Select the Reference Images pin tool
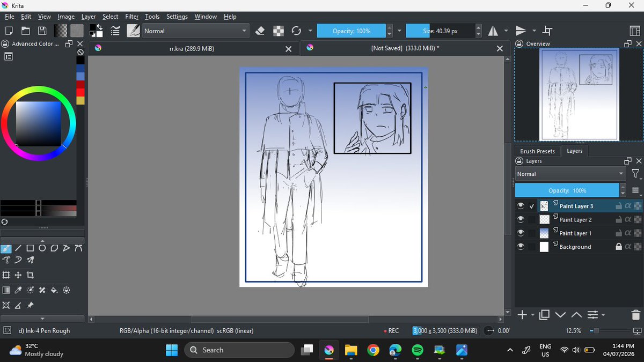 click(x=30, y=305)
